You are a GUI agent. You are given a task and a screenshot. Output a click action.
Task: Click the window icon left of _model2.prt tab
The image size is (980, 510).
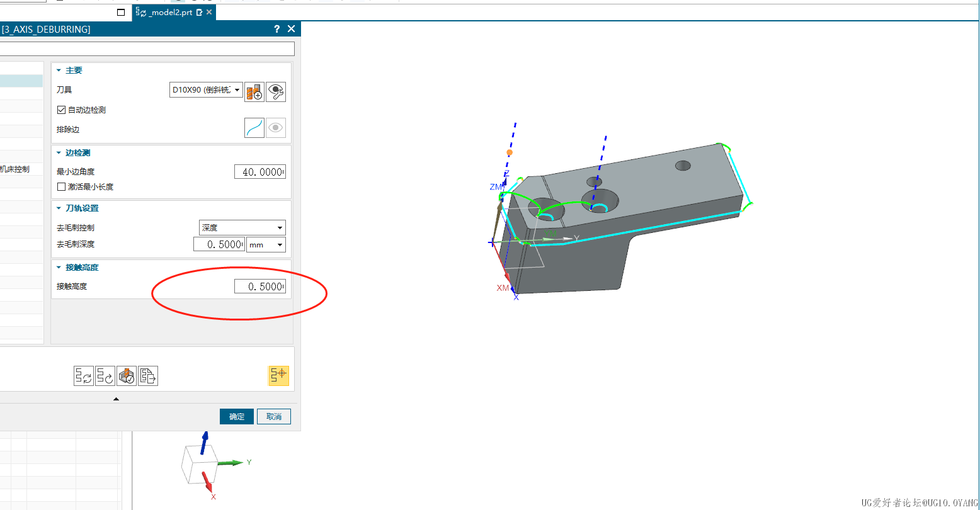pos(122,13)
